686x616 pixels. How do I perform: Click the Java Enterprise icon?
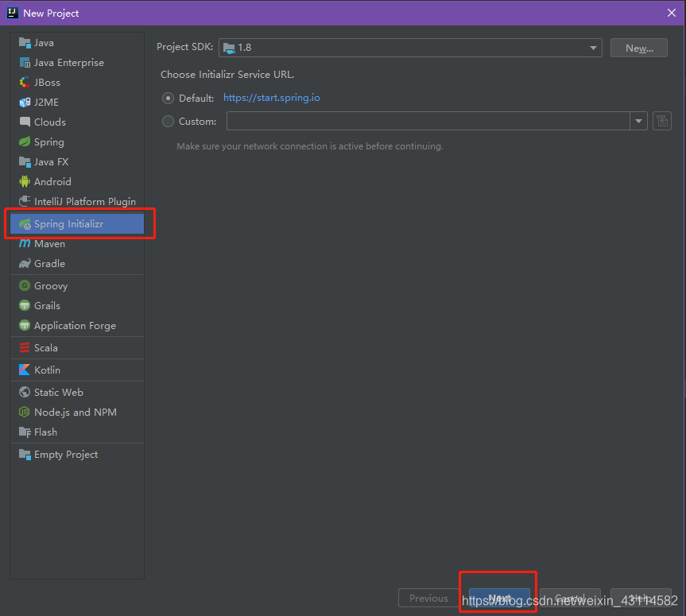(x=25, y=63)
